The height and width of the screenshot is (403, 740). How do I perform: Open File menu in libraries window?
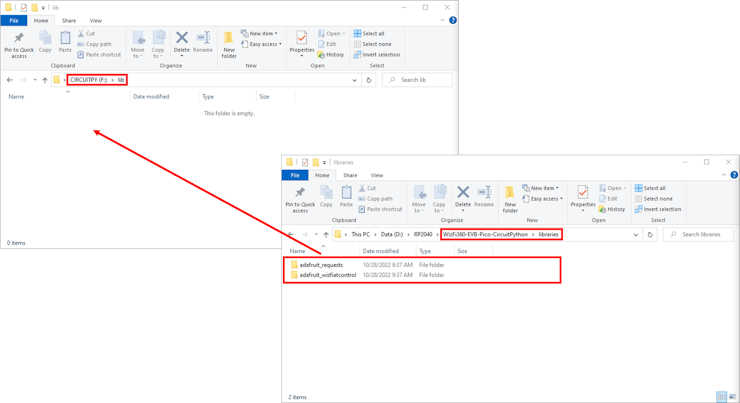(x=295, y=175)
